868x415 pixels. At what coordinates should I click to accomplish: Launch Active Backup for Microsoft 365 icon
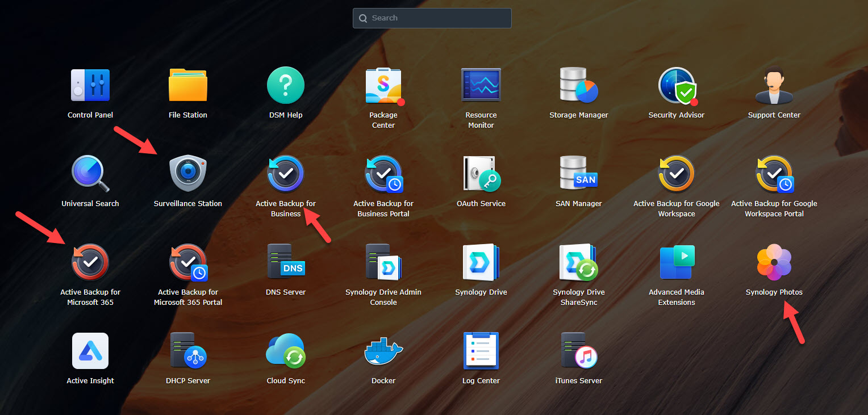90,262
